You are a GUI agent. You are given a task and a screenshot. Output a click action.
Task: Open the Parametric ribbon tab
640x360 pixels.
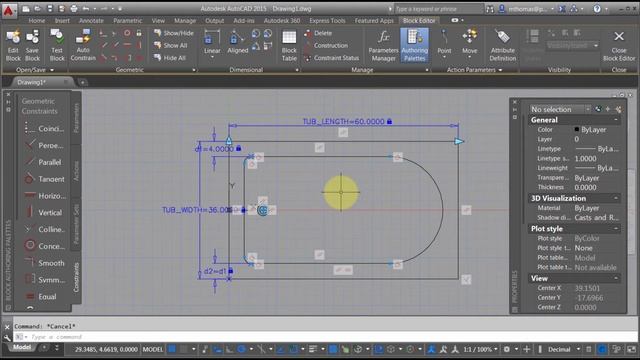pos(128,20)
